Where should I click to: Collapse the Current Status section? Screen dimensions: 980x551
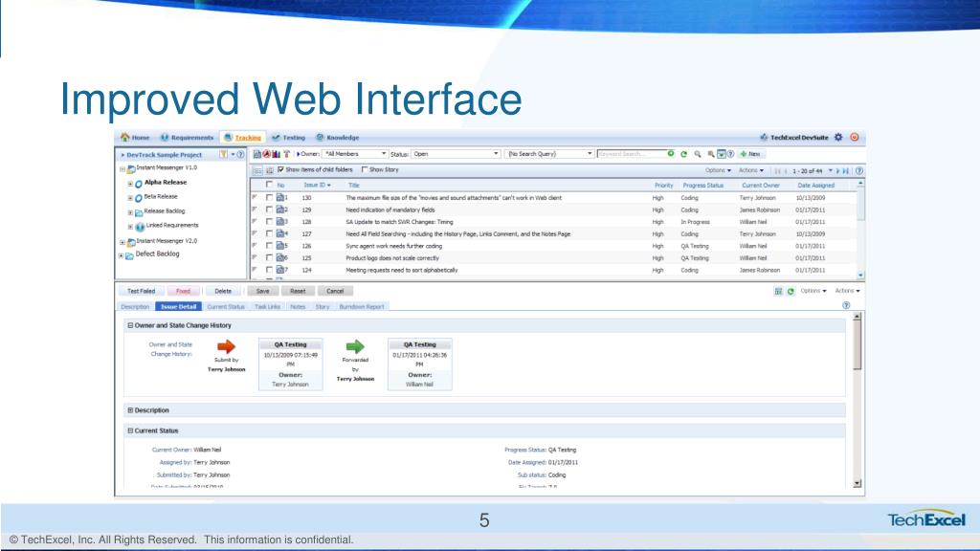[x=130, y=430]
